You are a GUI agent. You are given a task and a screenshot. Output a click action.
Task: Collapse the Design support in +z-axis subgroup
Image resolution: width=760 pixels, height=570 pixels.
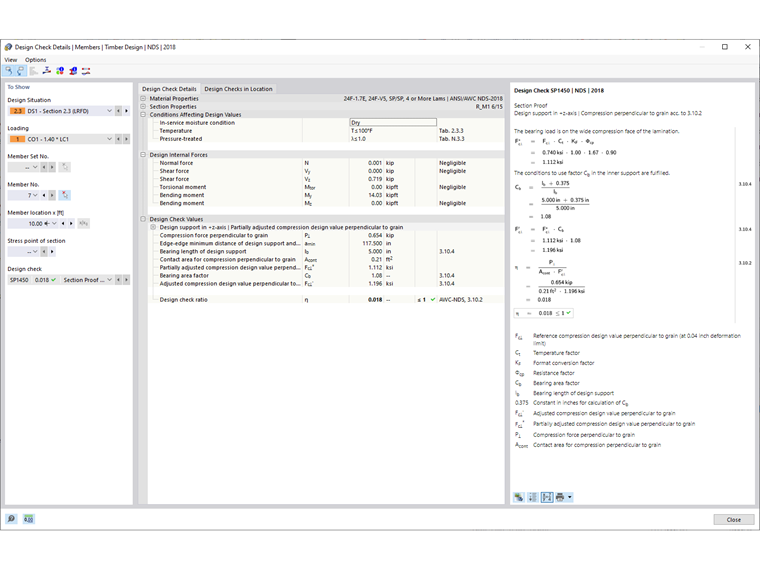click(153, 227)
